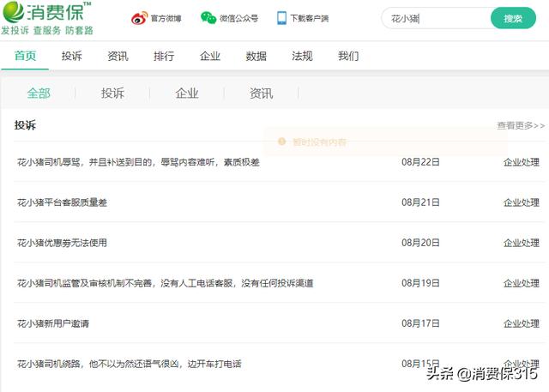Screen dimensions: 549x392
Task: Open complaint 花小猪司机辱骂，并且补送到目的
Action: tap(138, 162)
